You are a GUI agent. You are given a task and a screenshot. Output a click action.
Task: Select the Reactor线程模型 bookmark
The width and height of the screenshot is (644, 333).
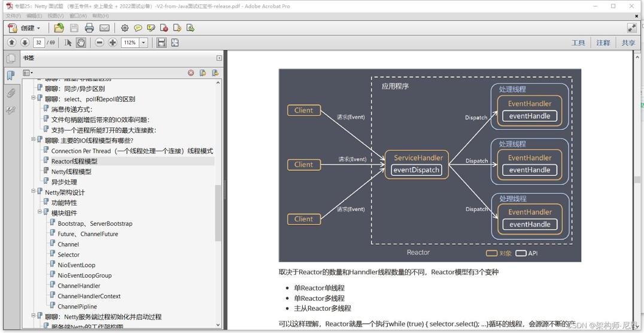tap(74, 161)
